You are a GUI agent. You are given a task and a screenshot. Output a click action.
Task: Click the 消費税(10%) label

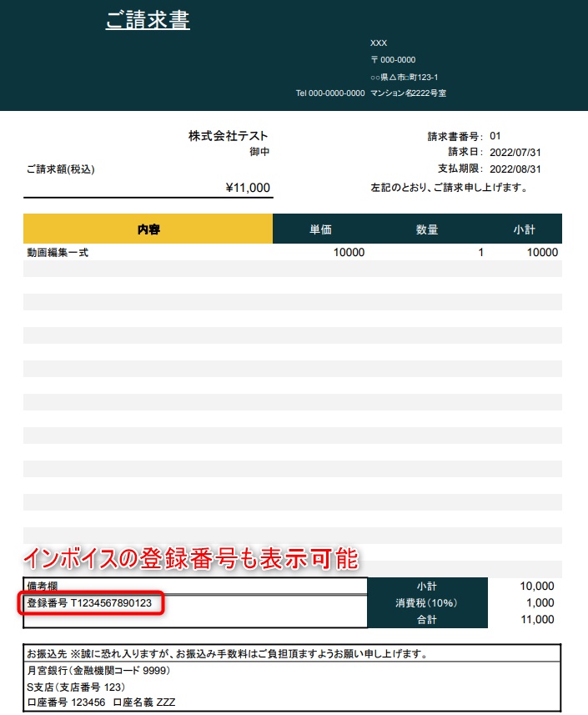(427, 603)
